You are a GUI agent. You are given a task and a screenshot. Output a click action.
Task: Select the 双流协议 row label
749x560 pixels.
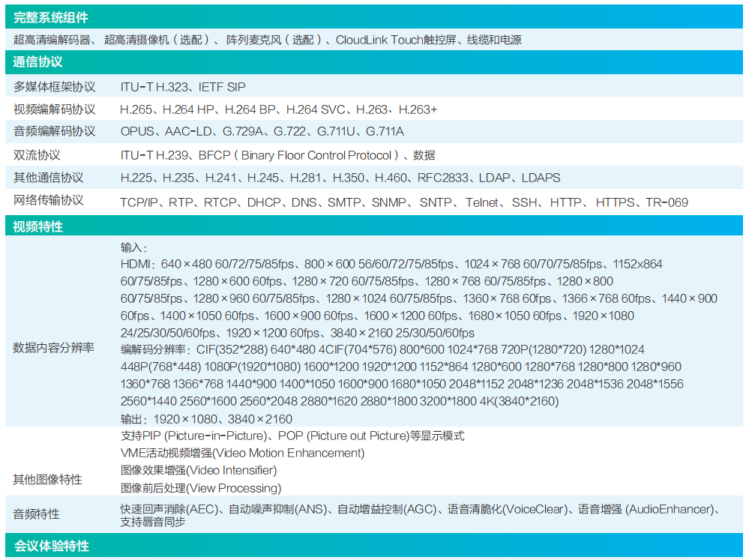click(37, 155)
